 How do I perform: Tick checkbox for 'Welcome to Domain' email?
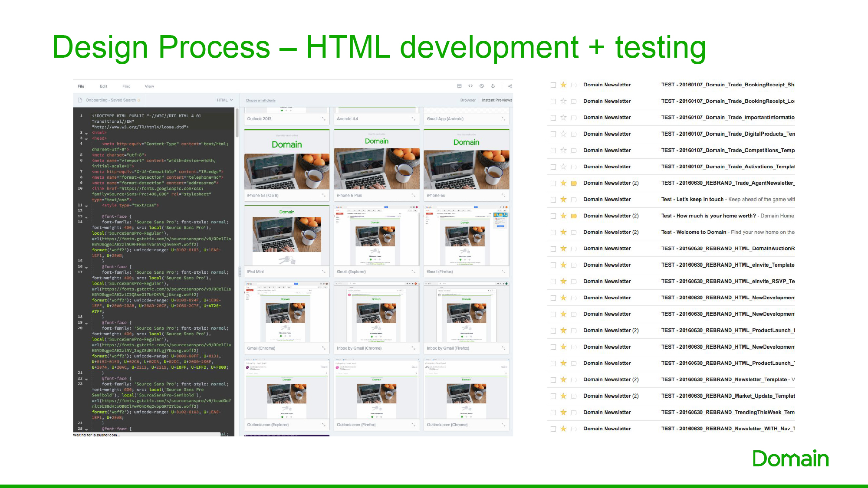pyautogui.click(x=553, y=233)
